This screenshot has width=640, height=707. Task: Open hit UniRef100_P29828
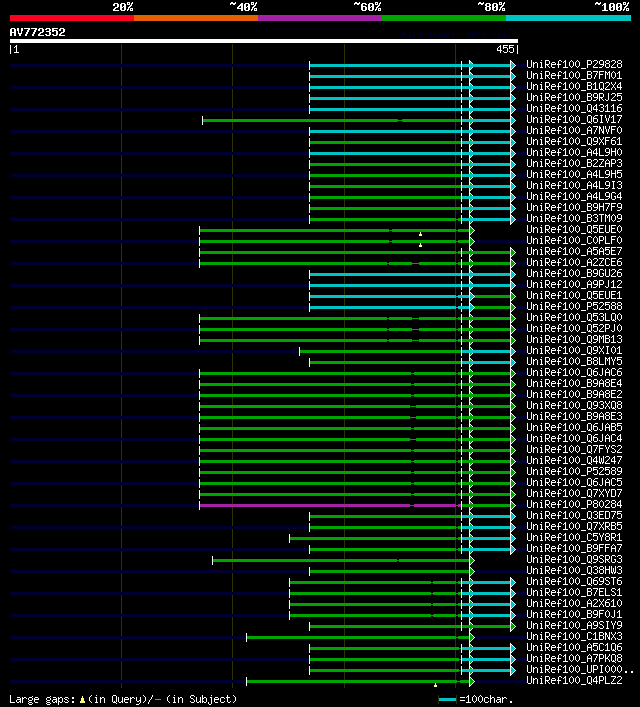point(574,64)
